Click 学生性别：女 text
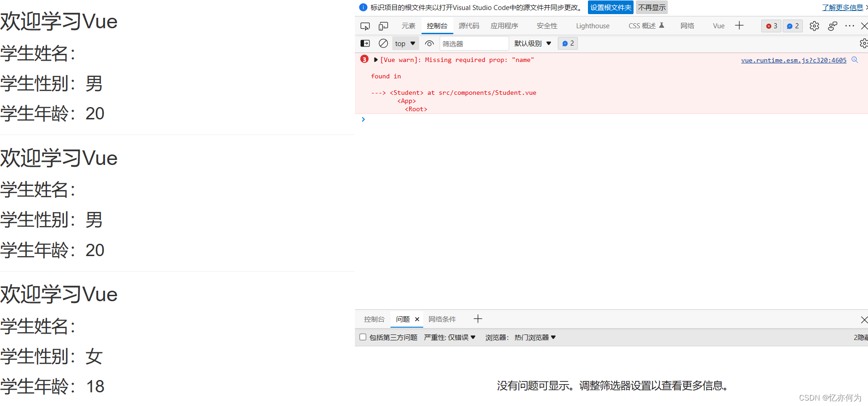This screenshot has width=868, height=406. (x=52, y=356)
